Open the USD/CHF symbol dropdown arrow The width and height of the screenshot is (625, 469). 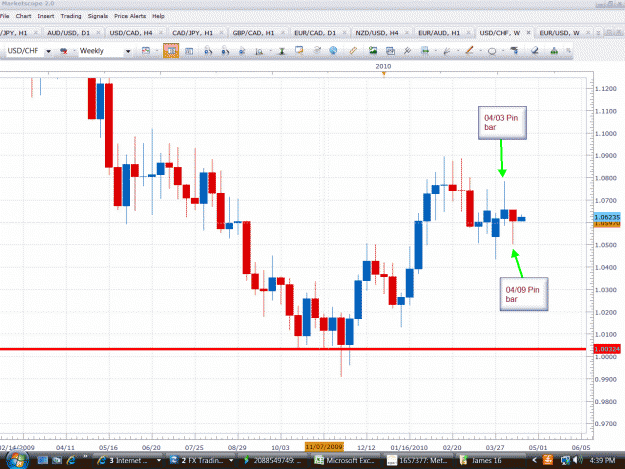pyautogui.click(x=48, y=51)
